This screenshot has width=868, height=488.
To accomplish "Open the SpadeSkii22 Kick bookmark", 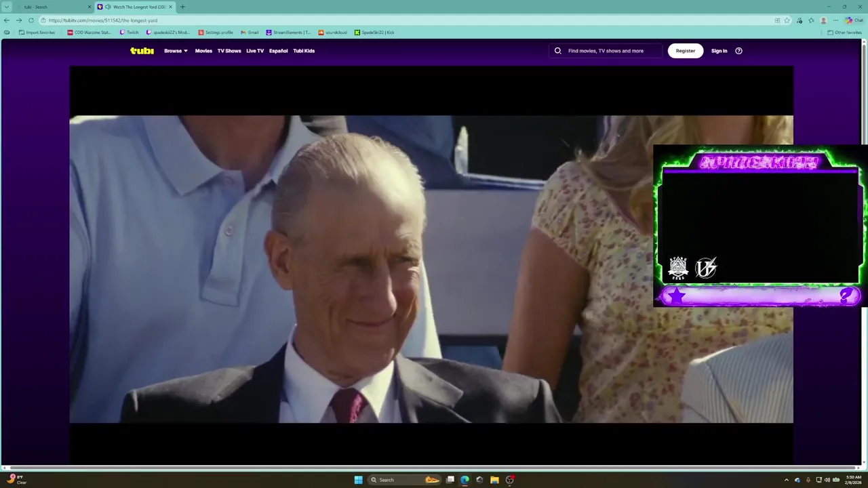I will pos(374,33).
